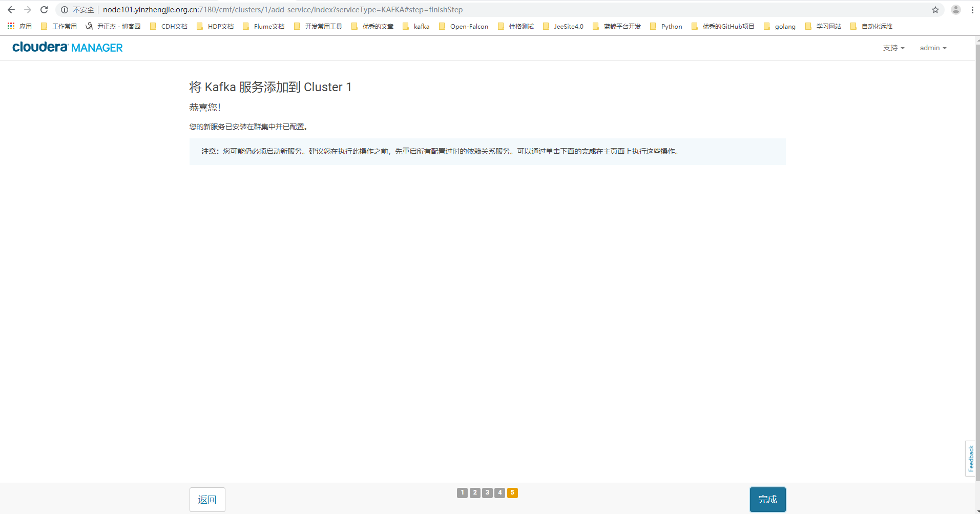Open the Feedback side tab

pyautogui.click(x=970, y=458)
